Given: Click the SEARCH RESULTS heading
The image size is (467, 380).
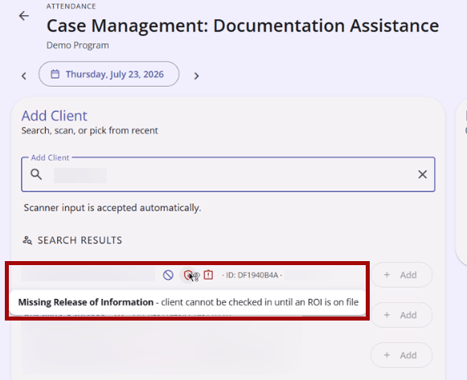Looking at the screenshot, I should 80,240.
